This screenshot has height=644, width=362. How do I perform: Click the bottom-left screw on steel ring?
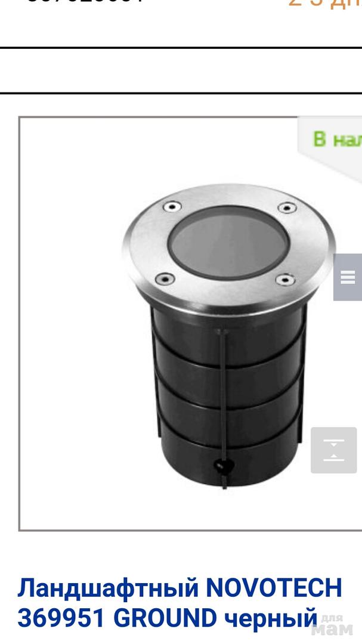click(x=165, y=279)
